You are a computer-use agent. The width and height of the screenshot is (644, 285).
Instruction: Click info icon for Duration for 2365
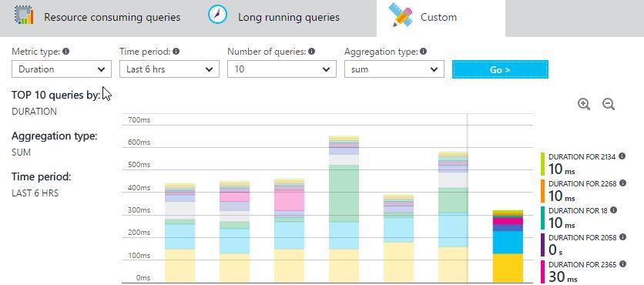622,264
